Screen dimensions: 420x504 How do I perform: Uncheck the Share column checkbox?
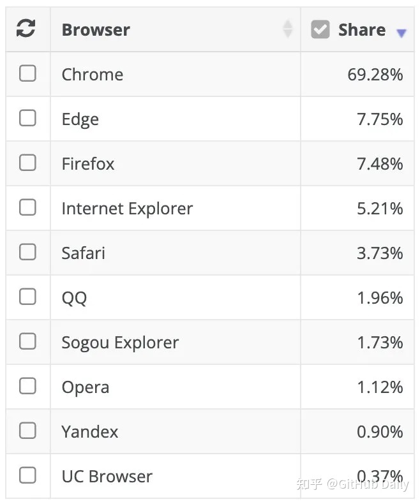tap(320, 29)
